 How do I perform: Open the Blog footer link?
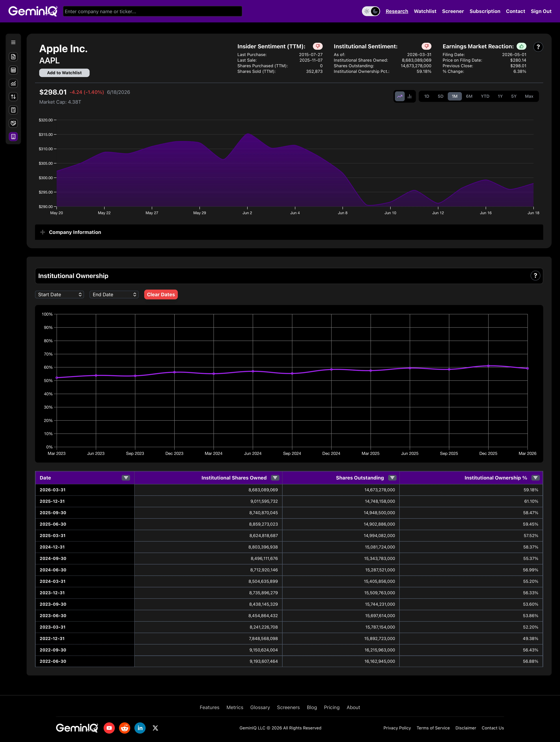click(312, 707)
